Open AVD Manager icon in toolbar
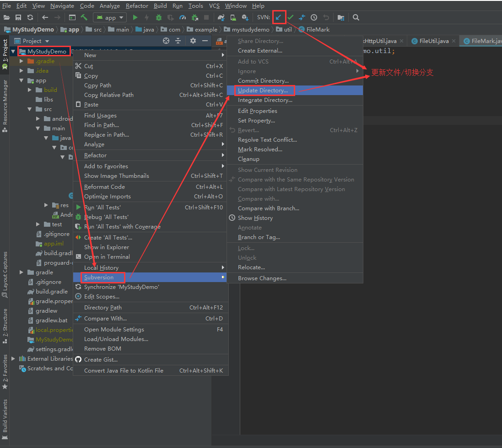Image resolution: width=502 pixels, height=448 pixels. [233, 17]
